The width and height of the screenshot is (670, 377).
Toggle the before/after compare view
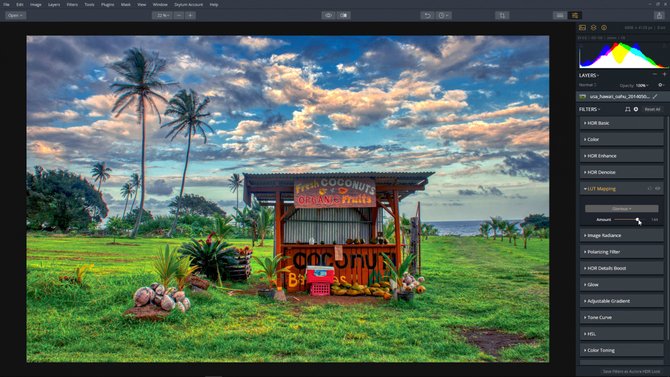tap(344, 15)
